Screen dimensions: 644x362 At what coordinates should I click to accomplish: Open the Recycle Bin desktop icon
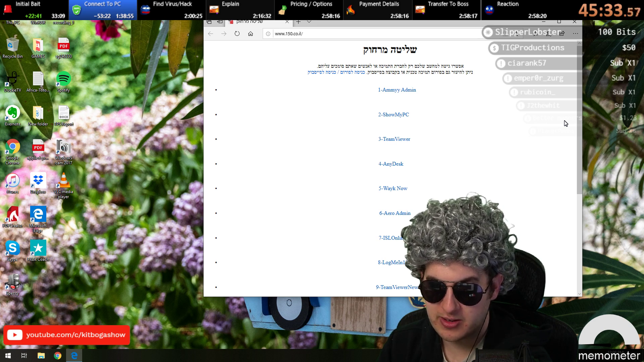tap(12, 47)
